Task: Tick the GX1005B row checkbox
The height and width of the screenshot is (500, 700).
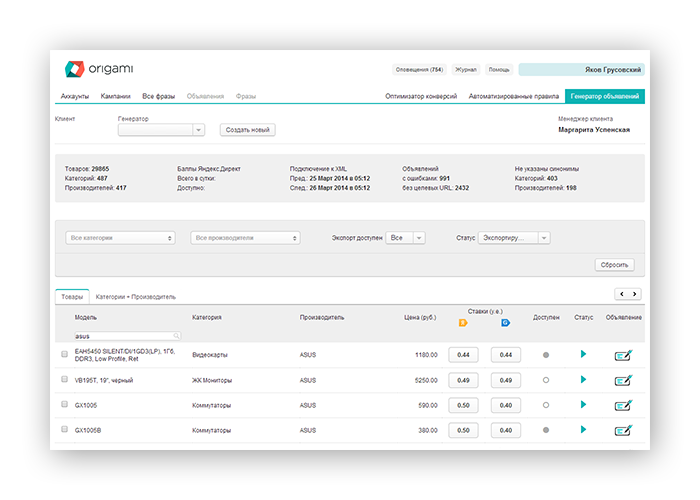Action: point(65,430)
